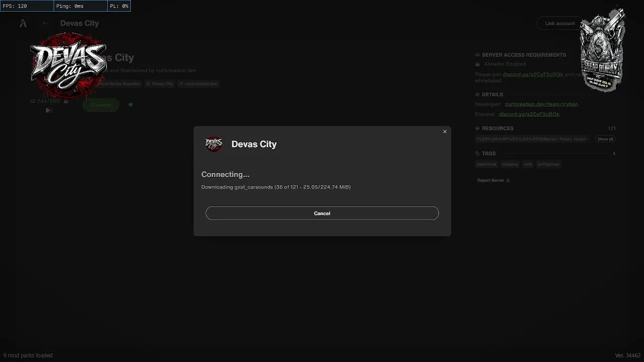Show all server resources
Viewport: 644px width, 362px height.
(605, 139)
